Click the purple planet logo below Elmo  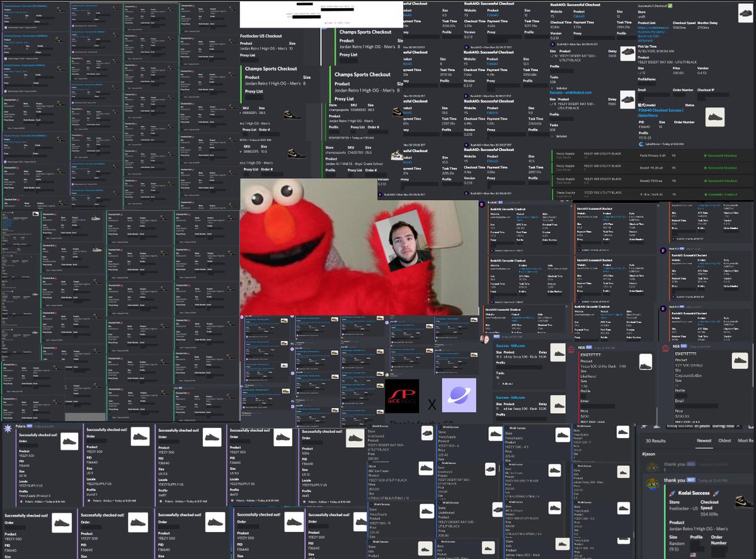pos(459,396)
